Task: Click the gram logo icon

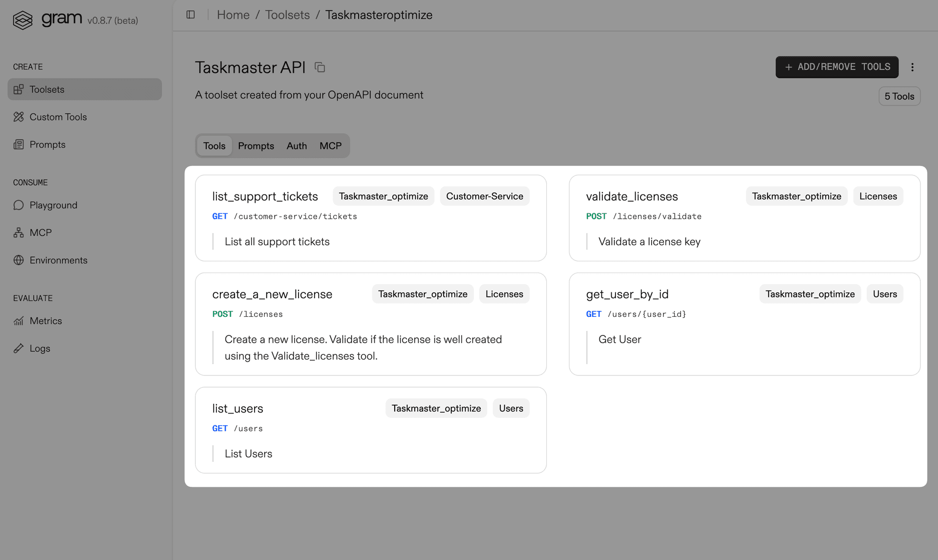Action: click(22, 20)
